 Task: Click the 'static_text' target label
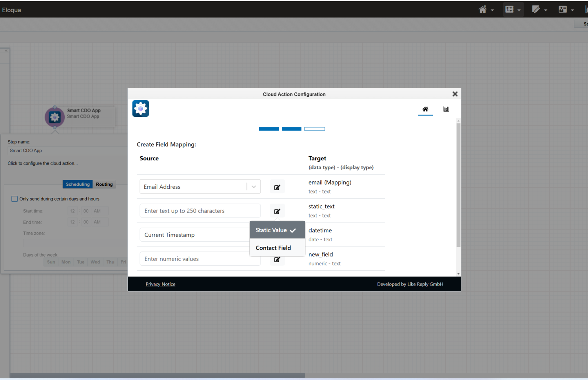321,206
